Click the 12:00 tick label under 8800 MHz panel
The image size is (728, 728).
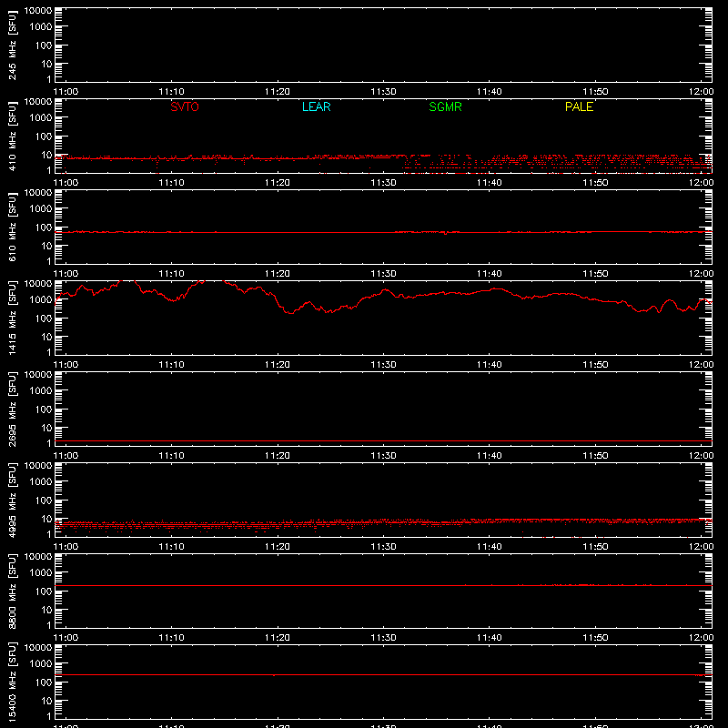tap(701, 638)
